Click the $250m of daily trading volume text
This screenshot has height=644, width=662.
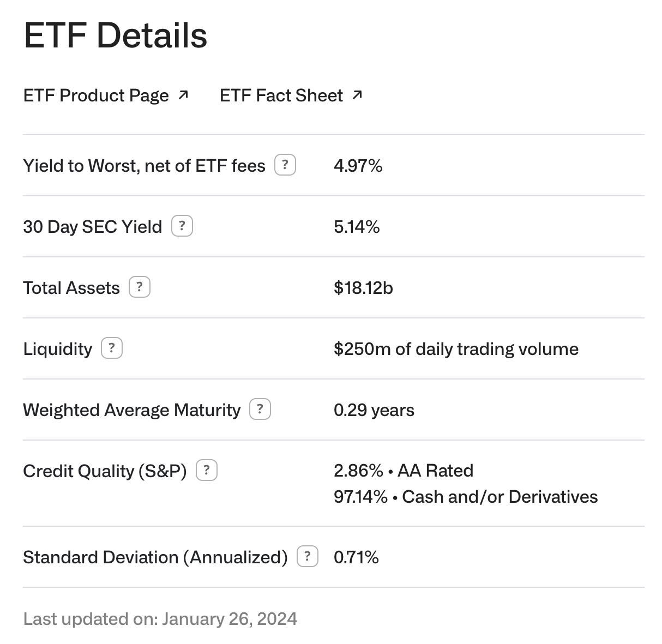point(456,348)
